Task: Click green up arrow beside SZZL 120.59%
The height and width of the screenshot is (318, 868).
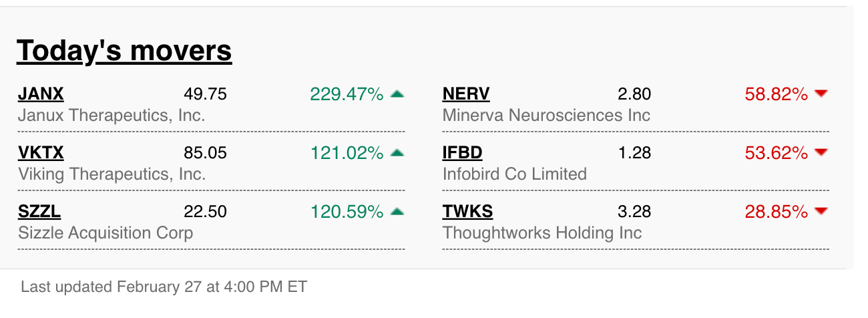Action: tap(397, 212)
